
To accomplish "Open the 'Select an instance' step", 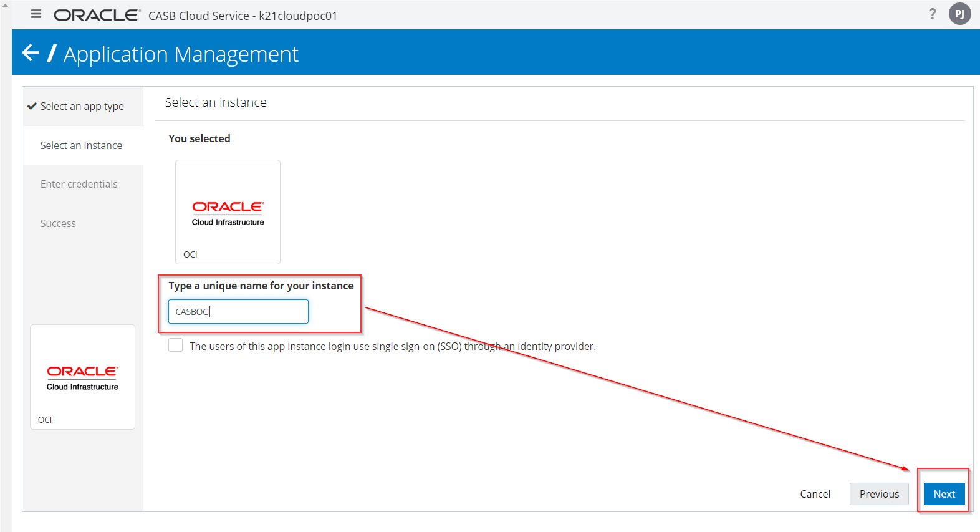I will pos(82,145).
